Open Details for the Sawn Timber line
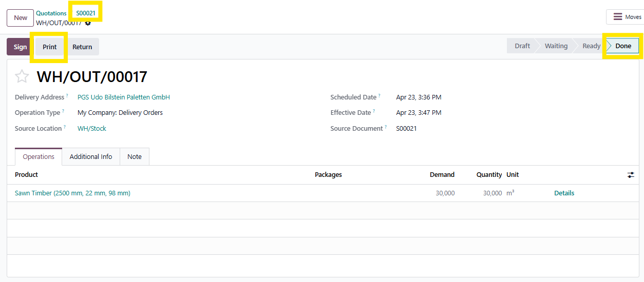Screen dimensions: 644x282 pyautogui.click(x=564, y=193)
